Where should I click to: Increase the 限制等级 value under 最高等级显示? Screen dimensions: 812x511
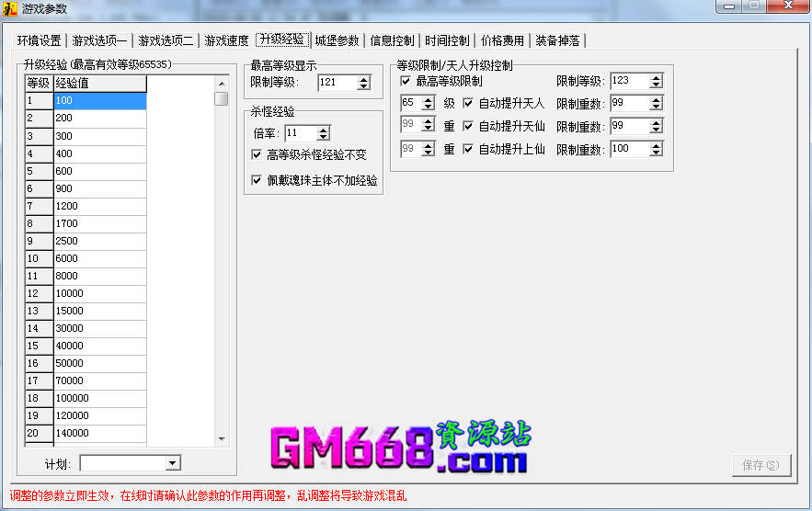[364, 79]
